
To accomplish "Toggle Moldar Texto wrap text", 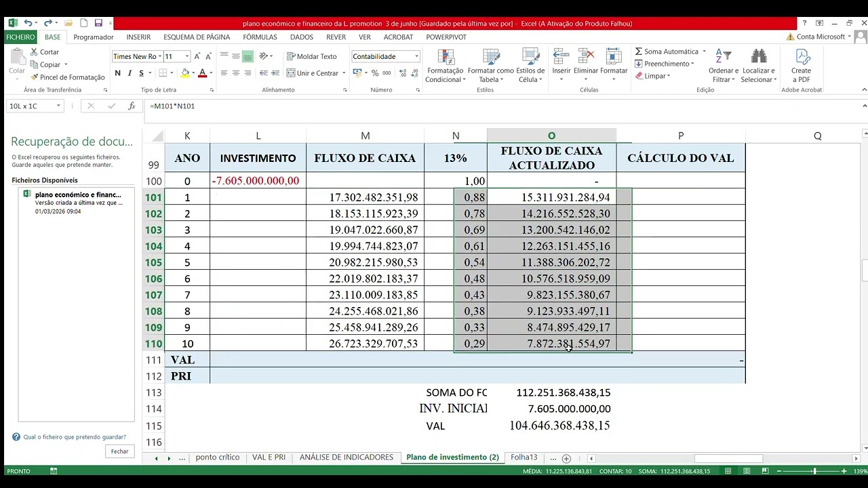I will (312, 56).
